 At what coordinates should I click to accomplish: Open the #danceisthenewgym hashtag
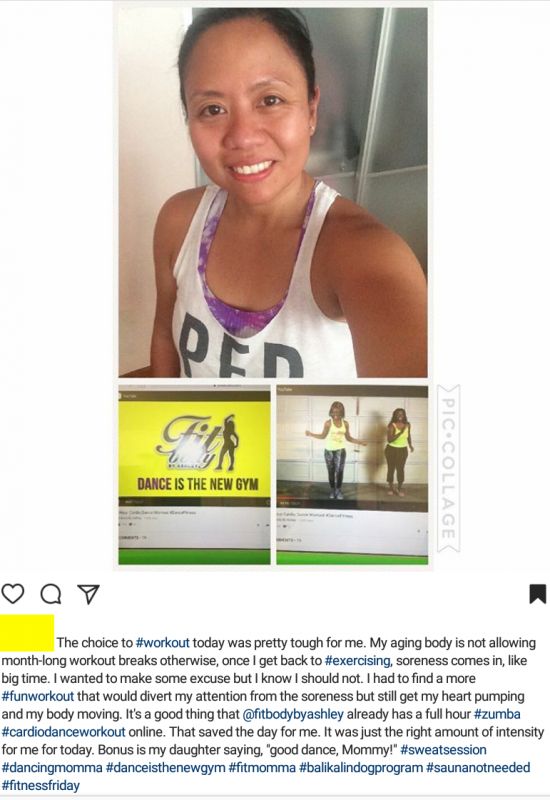pos(166,767)
